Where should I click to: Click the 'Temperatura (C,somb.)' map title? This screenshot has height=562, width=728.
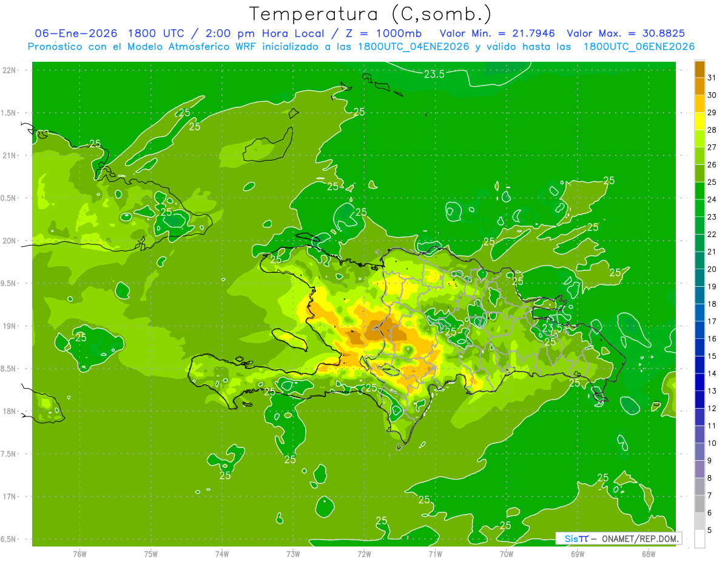370,14
